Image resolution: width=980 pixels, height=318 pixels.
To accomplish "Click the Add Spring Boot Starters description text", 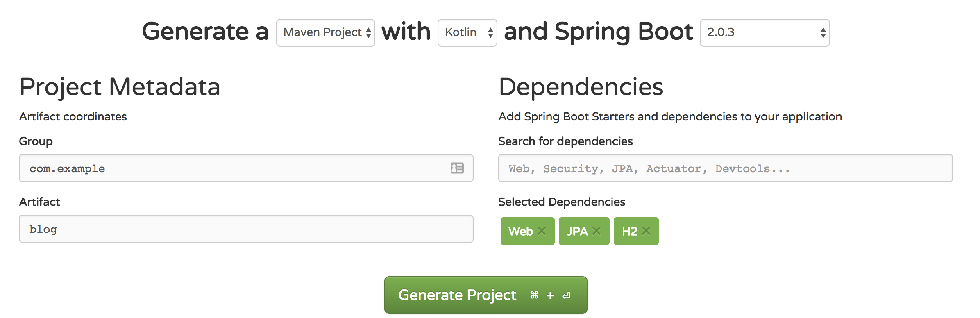I will [670, 117].
